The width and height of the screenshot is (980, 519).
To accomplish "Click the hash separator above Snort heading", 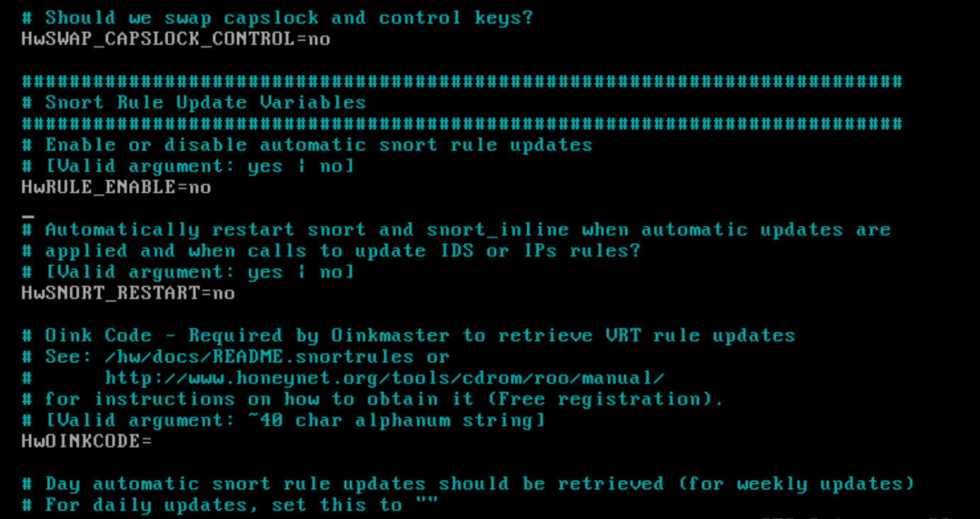I will 461,82.
